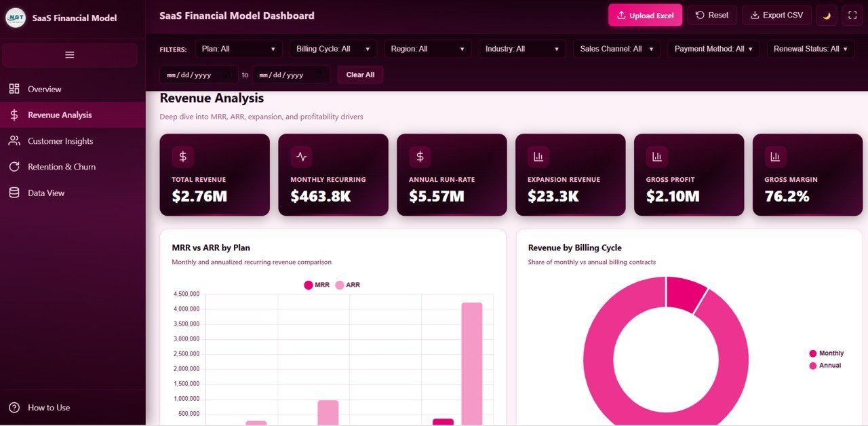Expand the Region: All dropdown
Screen dimensions: 868x426
pos(427,48)
